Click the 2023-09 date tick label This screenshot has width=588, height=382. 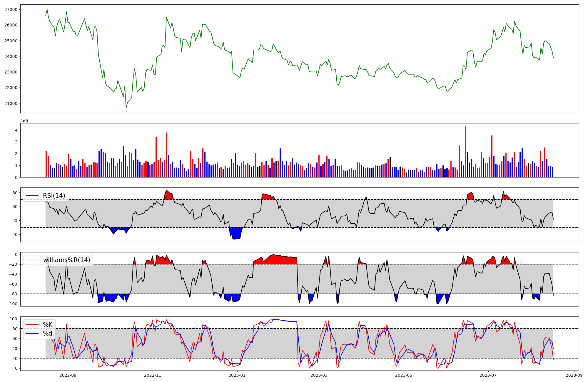coord(574,375)
